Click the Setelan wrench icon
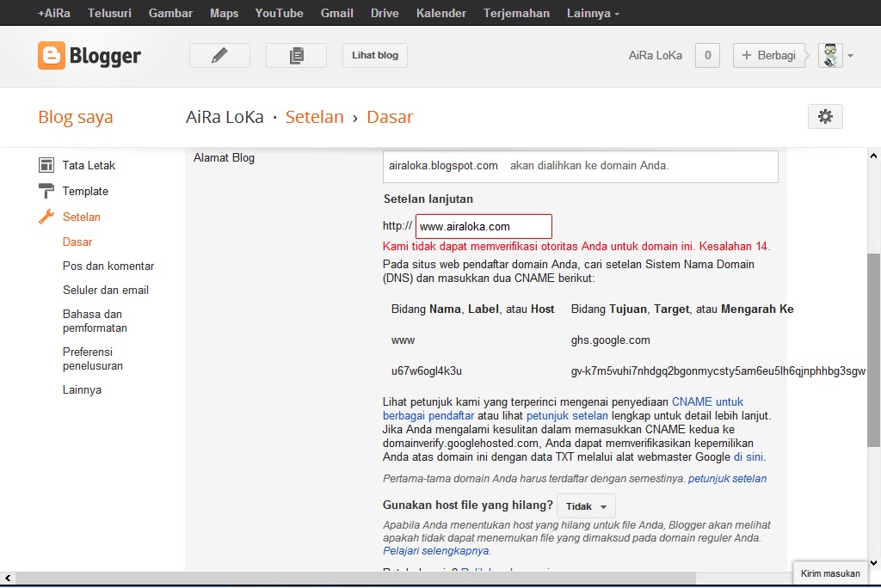Image resolution: width=881 pixels, height=588 pixels. coord(46,217)
